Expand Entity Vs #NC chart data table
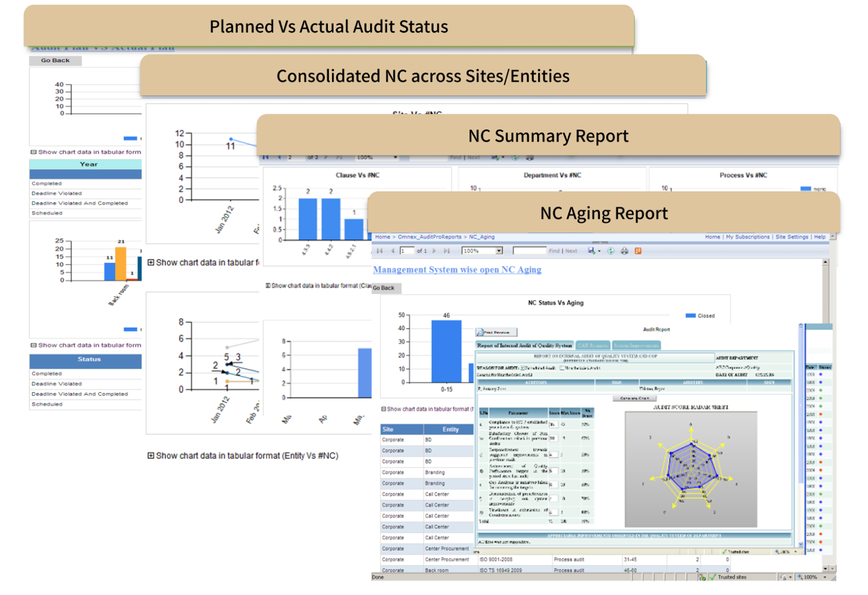868x595 pixels. 151,455
